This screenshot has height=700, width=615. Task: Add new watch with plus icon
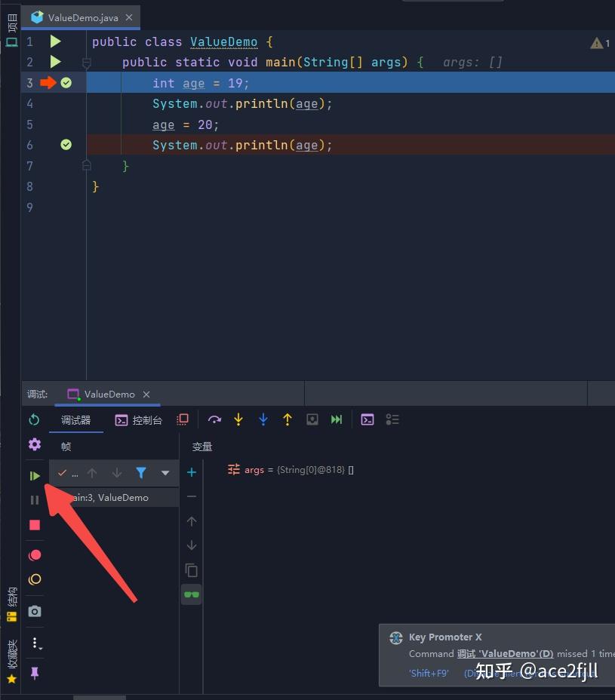pyautogui.click(x=192, y=472)
